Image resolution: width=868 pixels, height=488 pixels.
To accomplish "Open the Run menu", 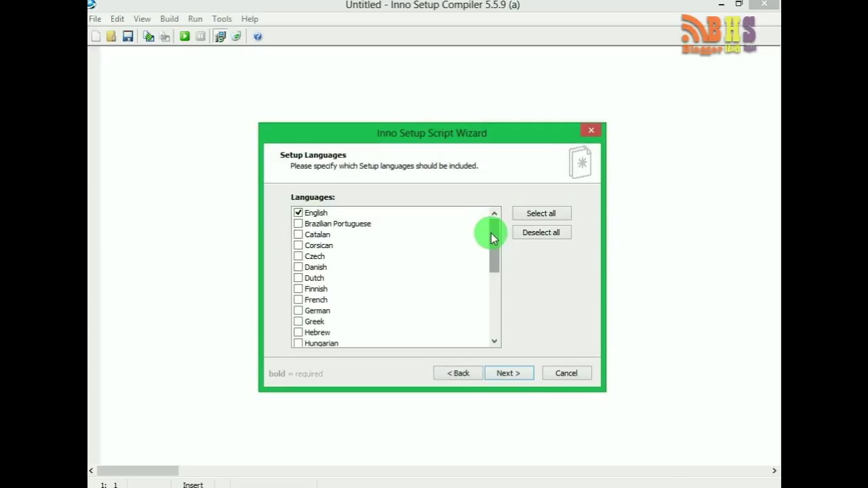I will (x=195, y=19).
